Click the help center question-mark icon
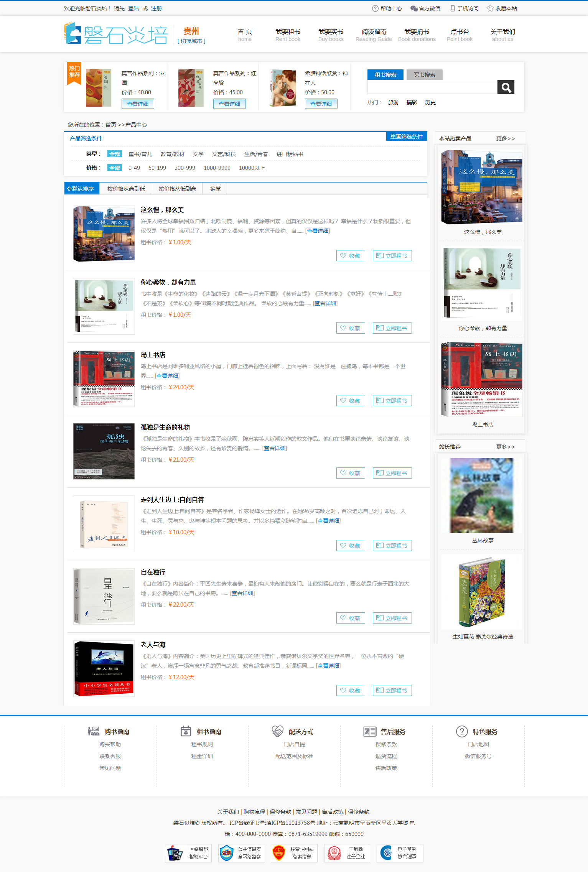The width and height of the screenshot is (588, 872). (375, 8)
